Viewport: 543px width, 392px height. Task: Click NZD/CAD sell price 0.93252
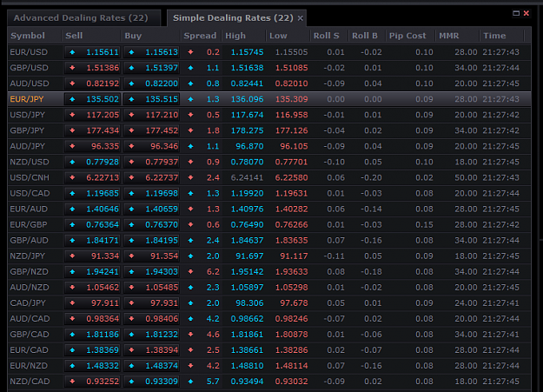pos(92,382)
